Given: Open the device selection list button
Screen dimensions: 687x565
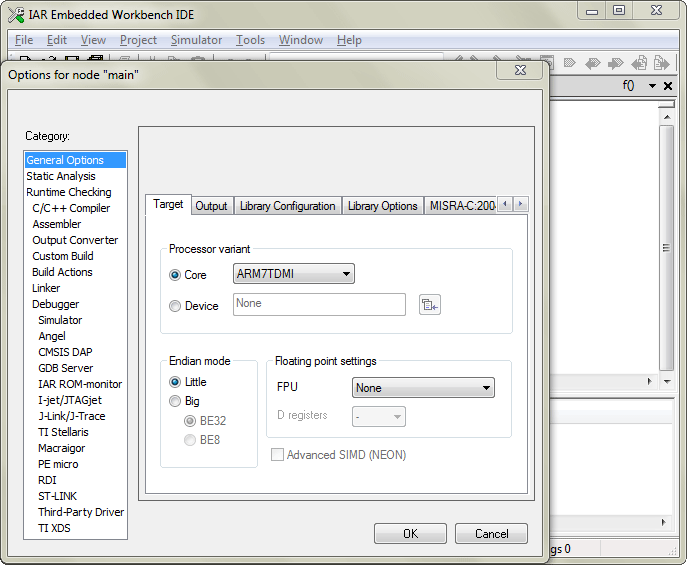Looking at the screenshot, I should (429, 305).
